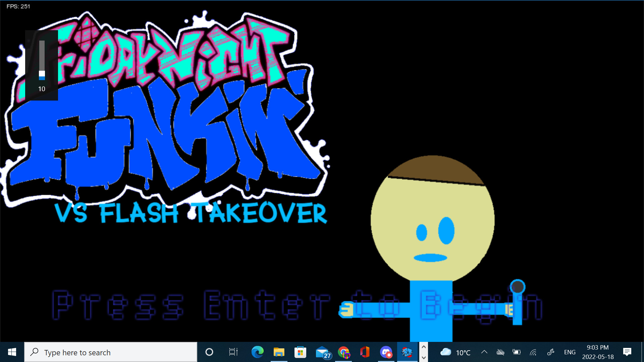This screenshot has height=362, width=644.
Task: Open Cortana circle icon
Action: coord(209,352)
